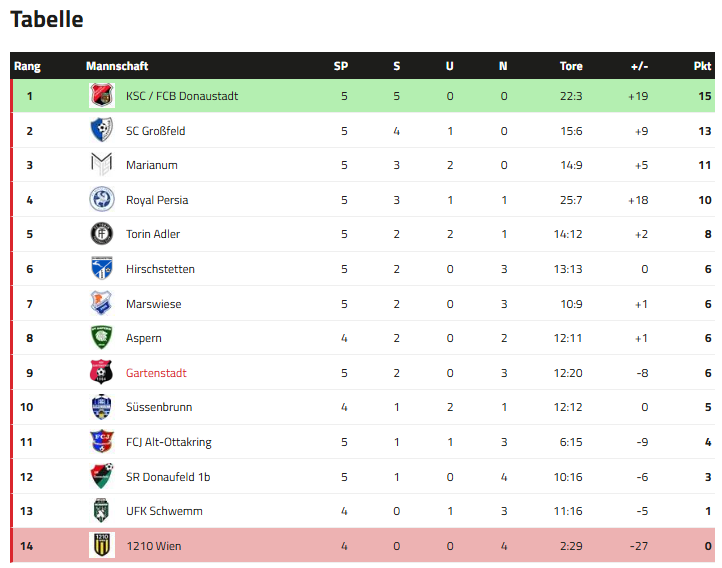Screen dimensions: 722x568
Task: Click the 1210 Wien yellow-black logo
Action: coord(102,546)
